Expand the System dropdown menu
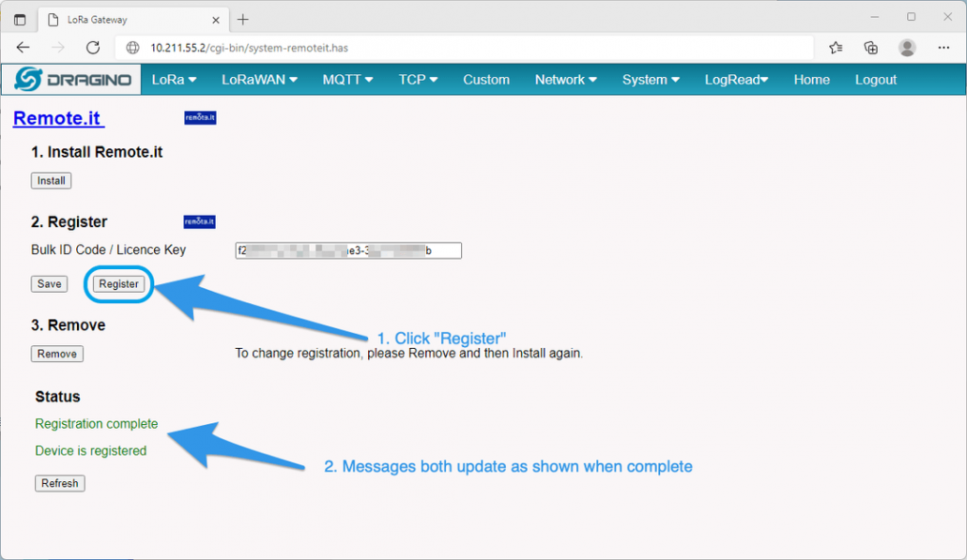Viewport: 967px width, 560px height. [x=651, y=80]
